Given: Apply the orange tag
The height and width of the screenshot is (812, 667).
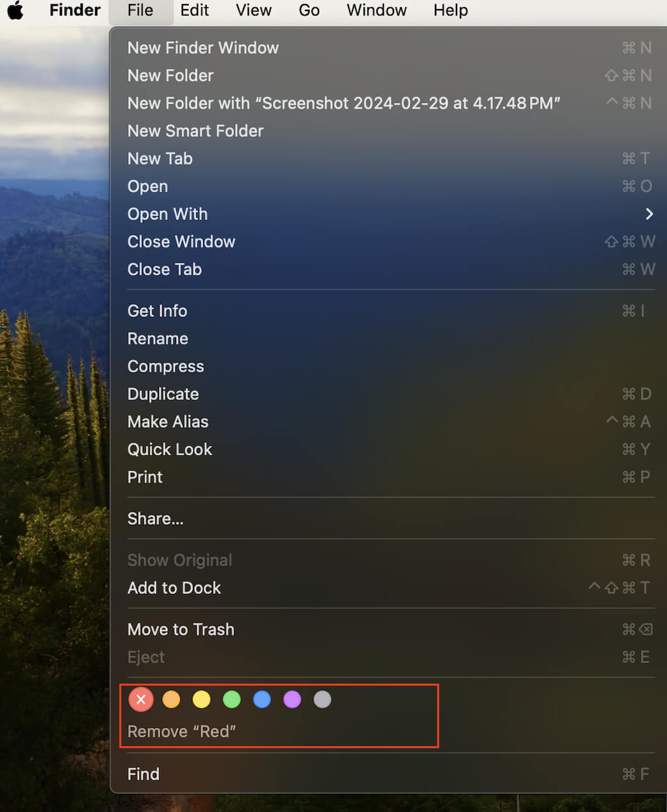Looking at the screenshot, I should tap(171, 699).
